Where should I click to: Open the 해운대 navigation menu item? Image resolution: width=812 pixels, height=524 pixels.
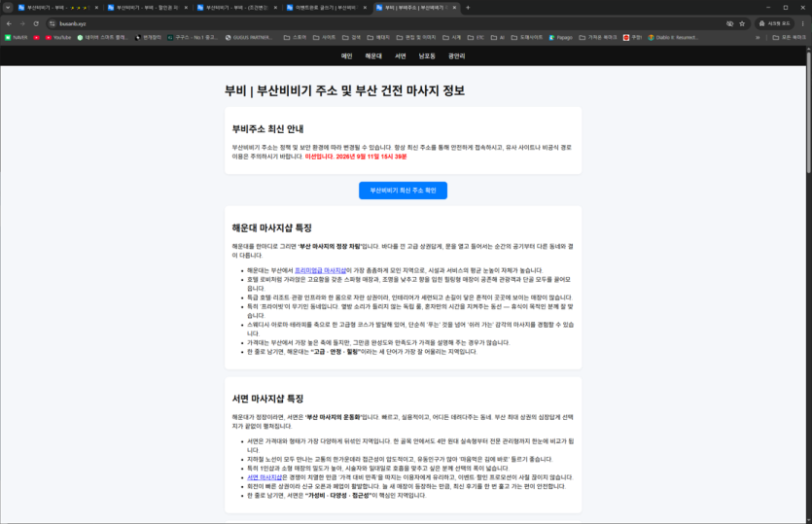pyautogui.click(x=373, y=56)
